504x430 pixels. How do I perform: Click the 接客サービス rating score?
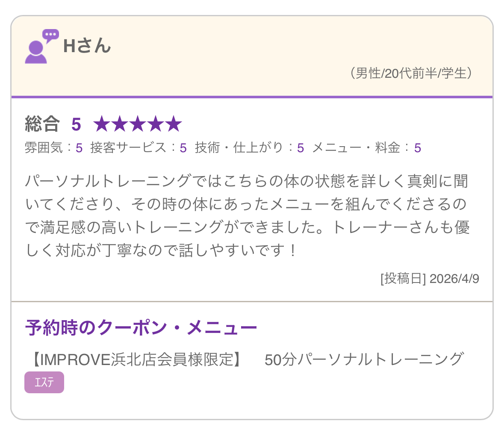(183, 148)
